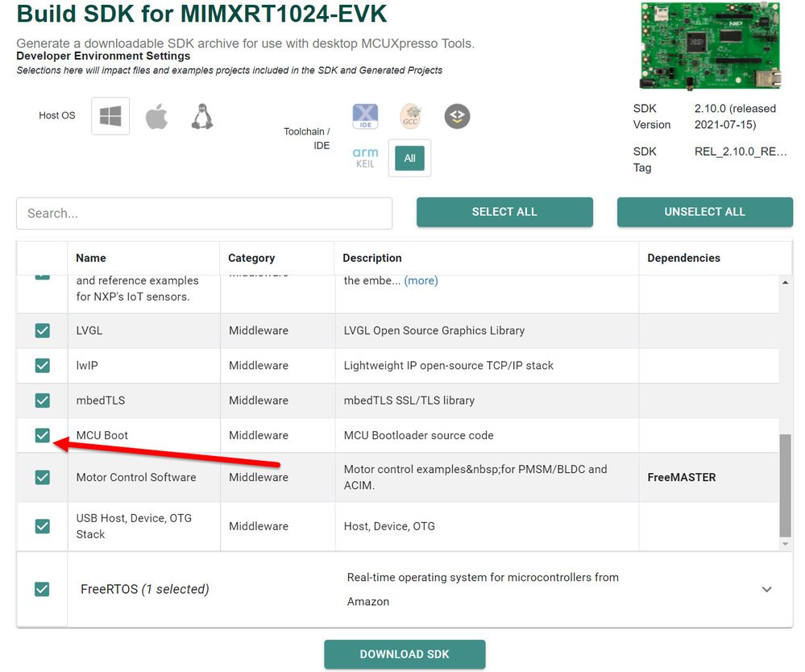Choose the dark round code toolchain icon
Viewport: 805px width, 672px height.
(x=457, y=116)
